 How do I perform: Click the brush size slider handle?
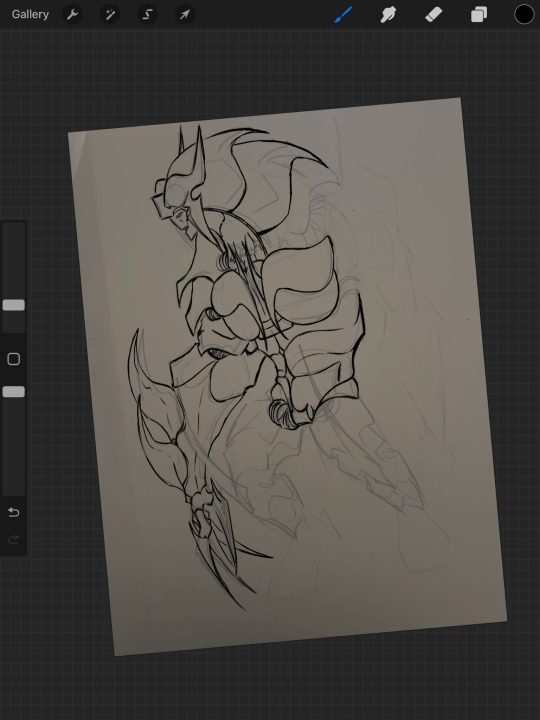(14, 305)
